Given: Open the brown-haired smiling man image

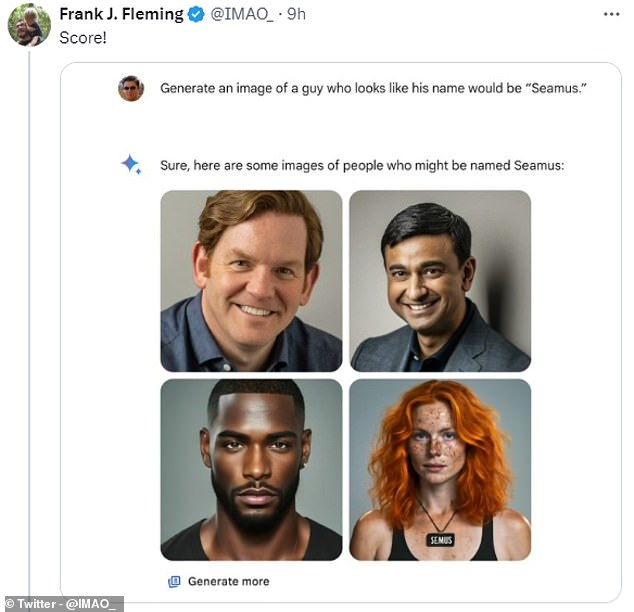Looking at the screenshot, I should (251, 281).
